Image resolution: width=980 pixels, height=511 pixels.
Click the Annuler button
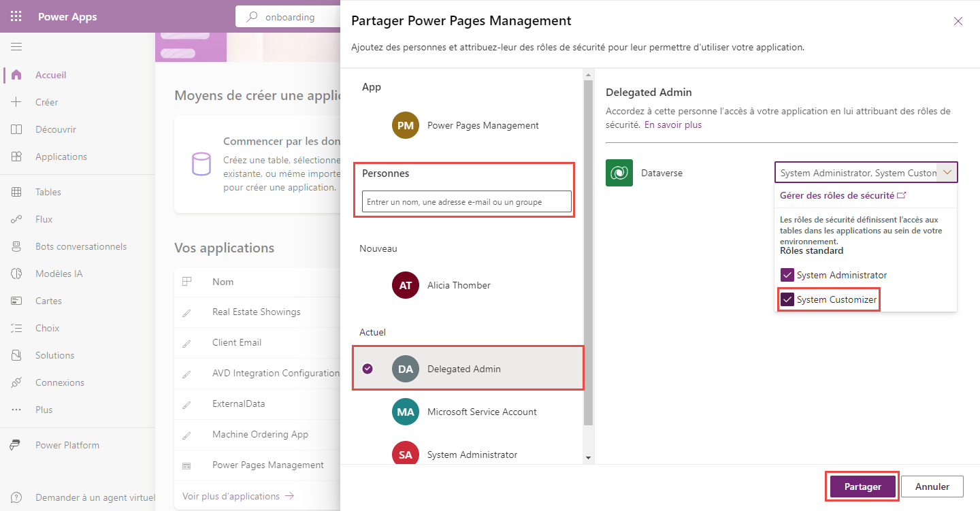(x=932, y=487)
